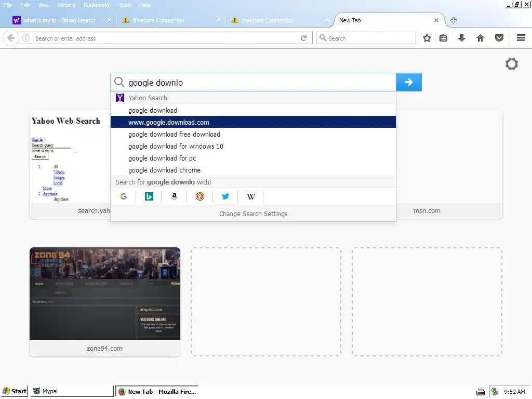
Task: Click Windows Start button
Action: [x=14, y=391]
